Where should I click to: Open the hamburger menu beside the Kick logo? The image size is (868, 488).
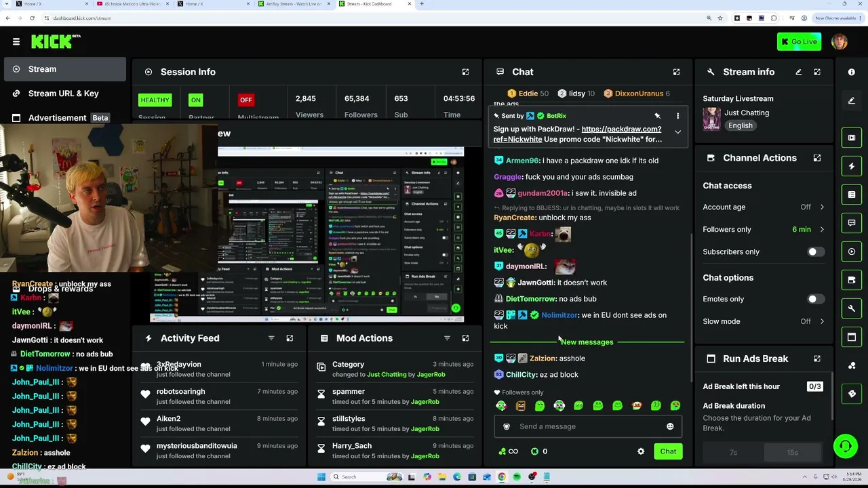16,41
